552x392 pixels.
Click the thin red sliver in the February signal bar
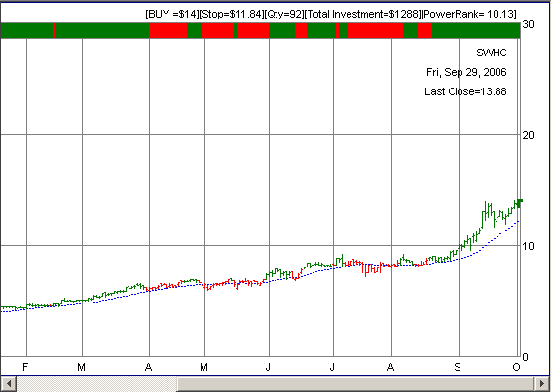(x=54, y=30)
